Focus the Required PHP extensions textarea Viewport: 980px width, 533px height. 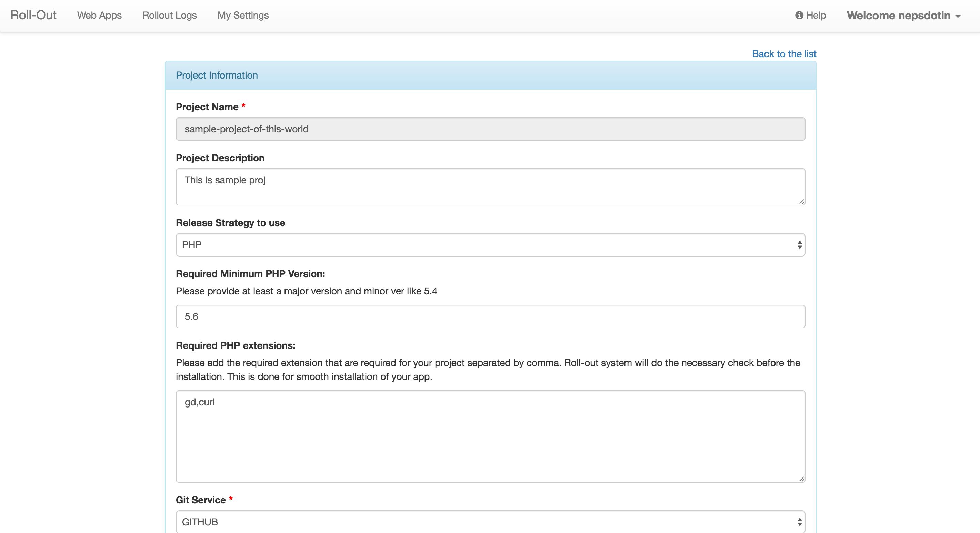click(x=490, y=436)
